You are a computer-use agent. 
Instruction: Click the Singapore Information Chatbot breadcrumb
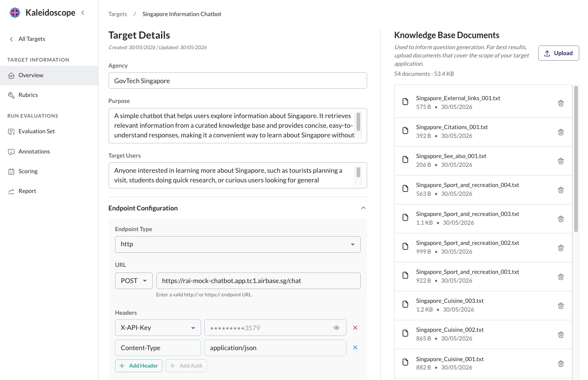point(182,14)
